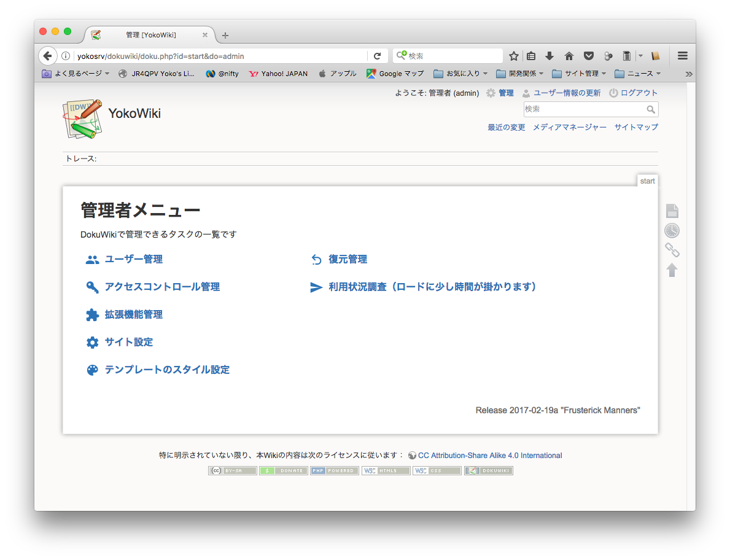Screen dimensions: 730x560
Task: Click the DONATE footer badge
Action: (284, 470)
